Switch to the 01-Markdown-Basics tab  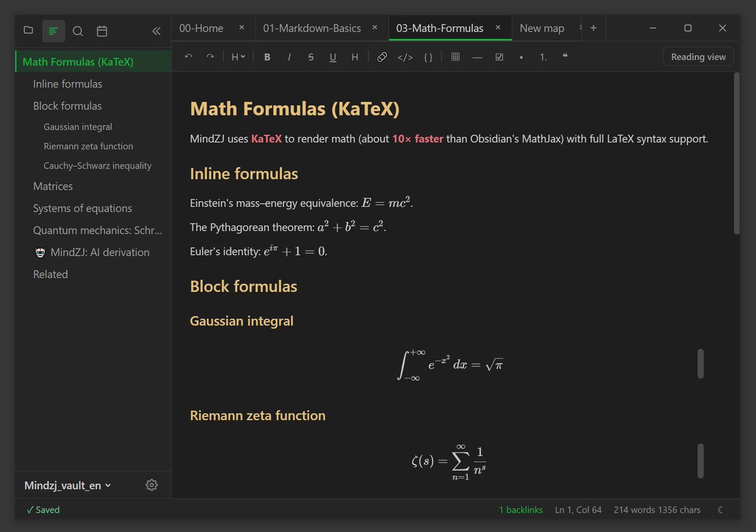(312, 28)
